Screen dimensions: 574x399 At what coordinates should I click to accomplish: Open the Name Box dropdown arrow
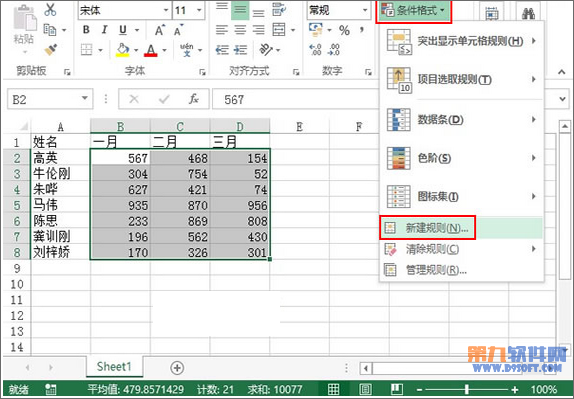85,98
